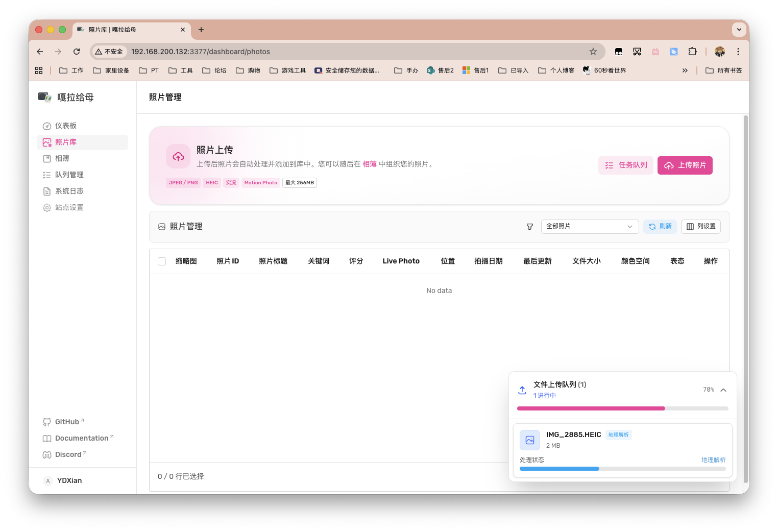This screenshot has width=778, height=532.
Task: Open the filter icon in 照片管理 panel
Action: coord(529,226)
